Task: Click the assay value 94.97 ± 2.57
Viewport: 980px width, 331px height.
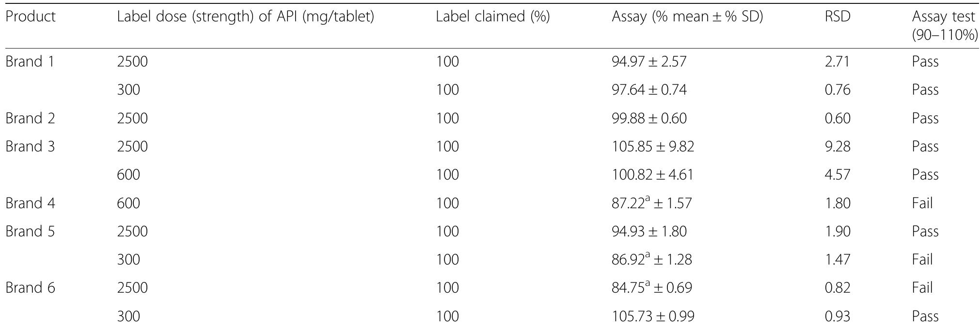Action: tap(649, 62)
